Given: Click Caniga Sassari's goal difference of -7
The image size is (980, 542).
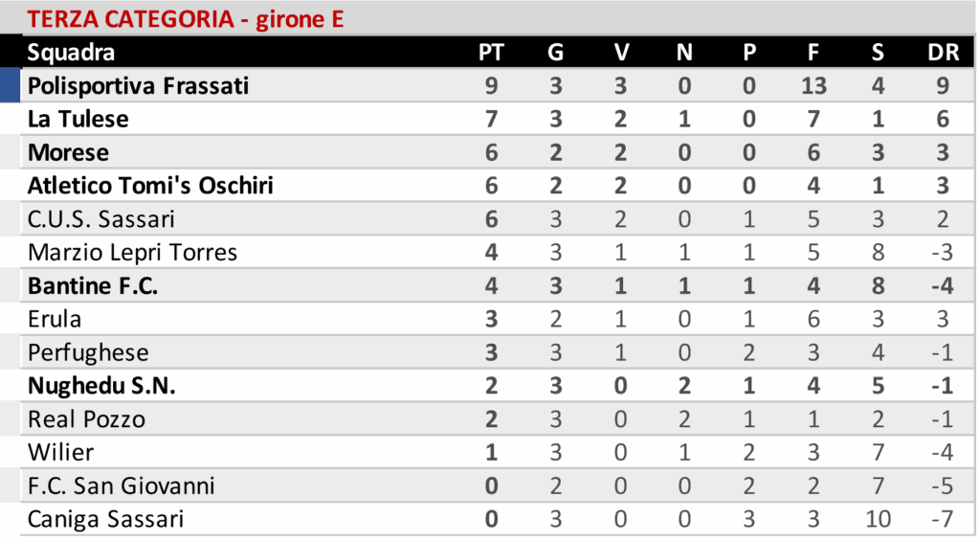Looking at the screenshot, I should [943, 520].
